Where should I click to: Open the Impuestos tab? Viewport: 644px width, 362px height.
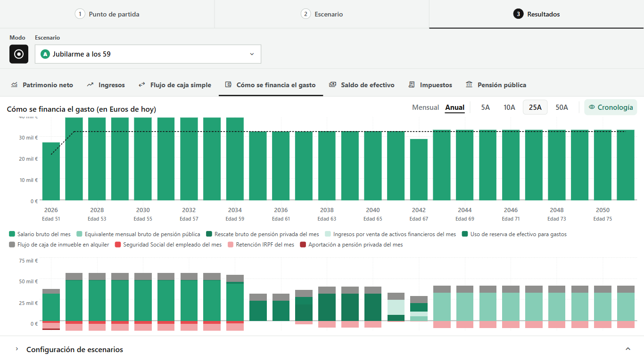pos(430,85)
